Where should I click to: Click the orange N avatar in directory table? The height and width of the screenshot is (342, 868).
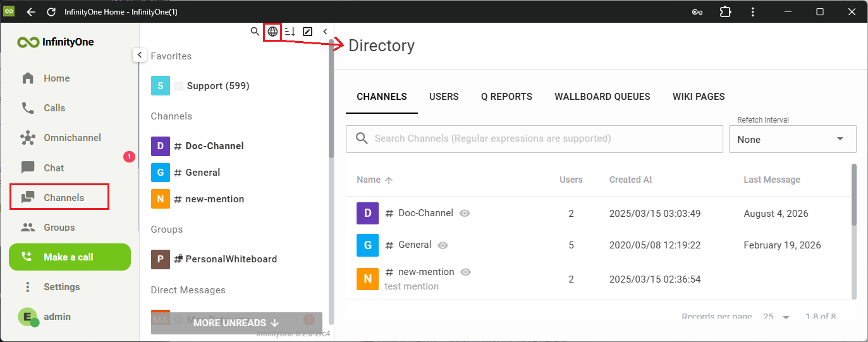367,279
